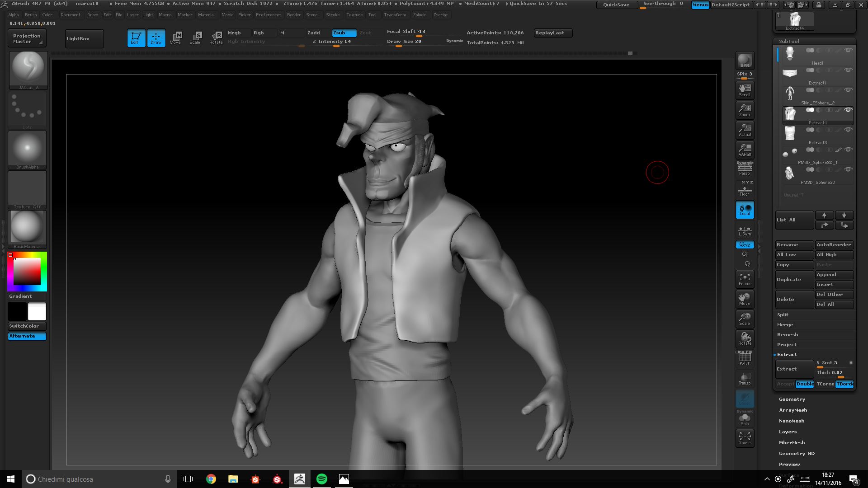This screenshot has width=868, height=488.
Task: Expand the ArrayMesh sub-palette
Action: 793,410
